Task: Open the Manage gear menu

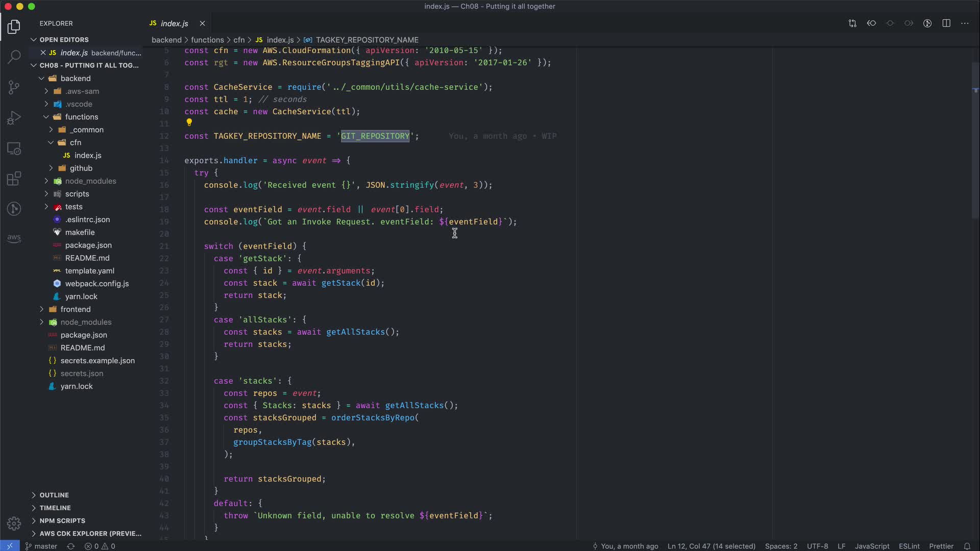Action: tap(14, 523)
